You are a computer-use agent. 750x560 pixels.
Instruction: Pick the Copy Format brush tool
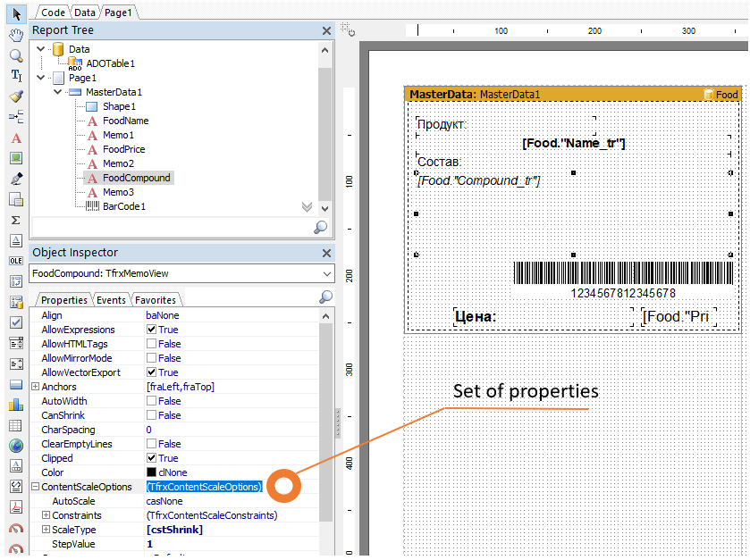[x=16, y=96]
